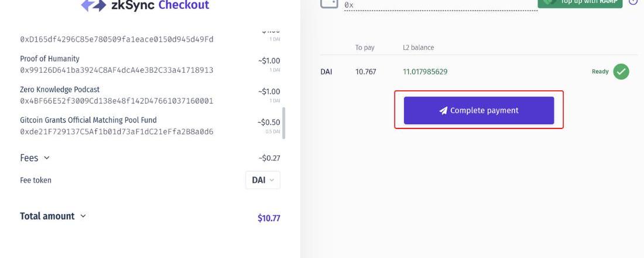
Task: Open the DAI fee token dropdown
Action: click(x=262, y=180)
